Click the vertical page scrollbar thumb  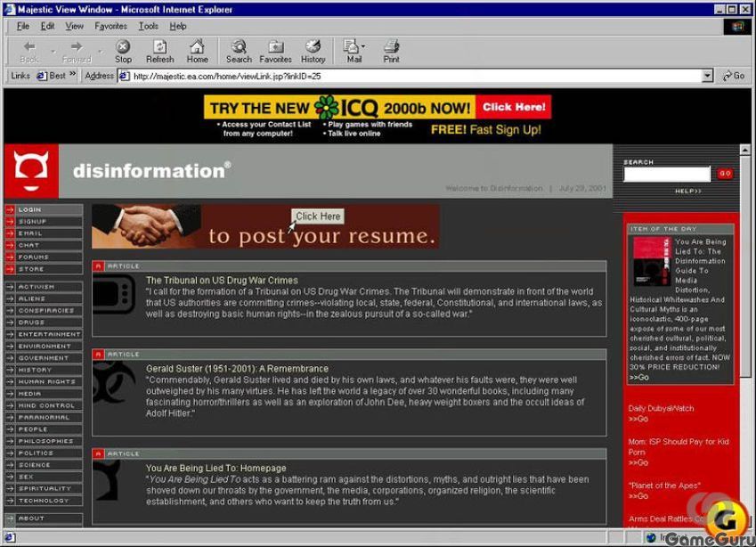coord(745,266)
